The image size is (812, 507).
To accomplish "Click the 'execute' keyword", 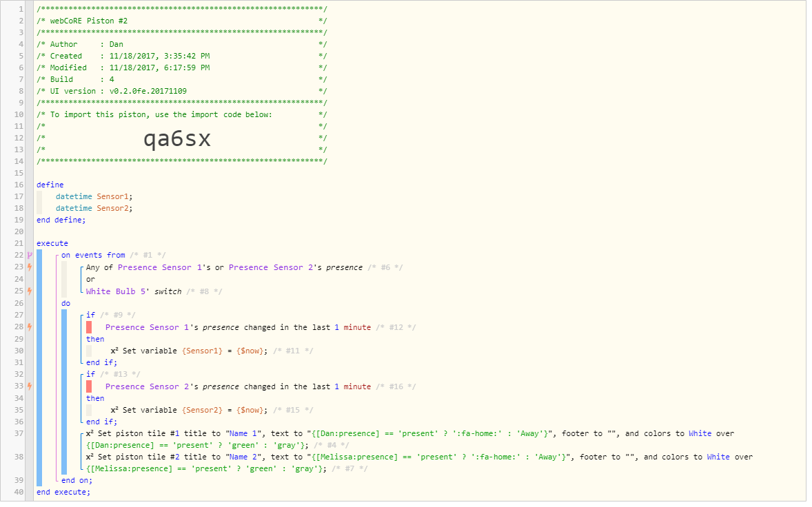I will point(52,243).
